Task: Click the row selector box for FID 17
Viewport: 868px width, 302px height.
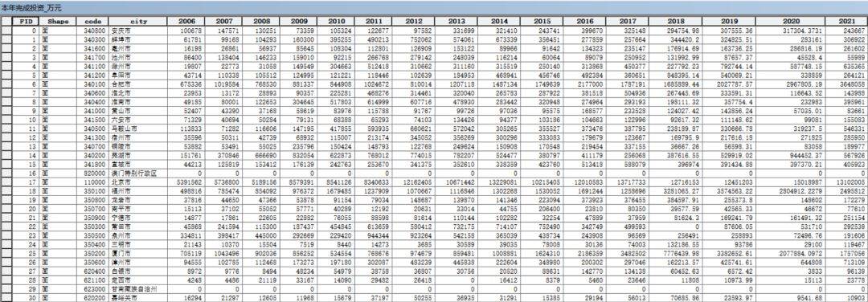Action: tap(6, 182)
